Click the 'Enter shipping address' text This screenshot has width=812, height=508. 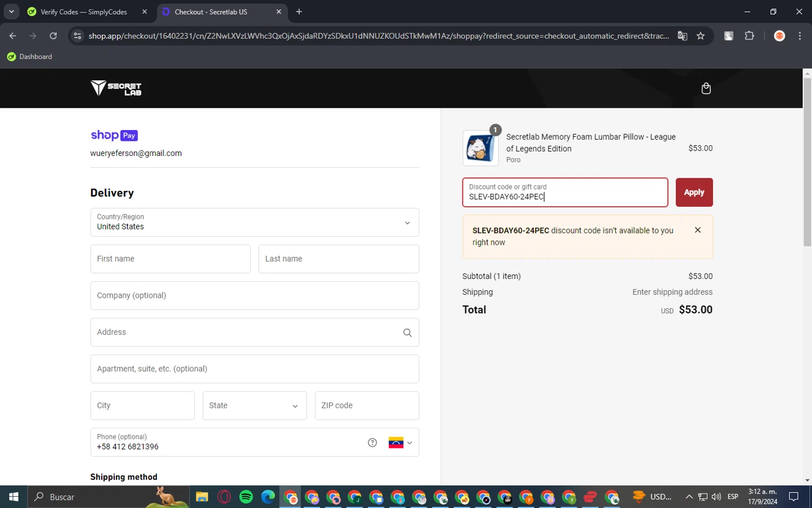672,292
